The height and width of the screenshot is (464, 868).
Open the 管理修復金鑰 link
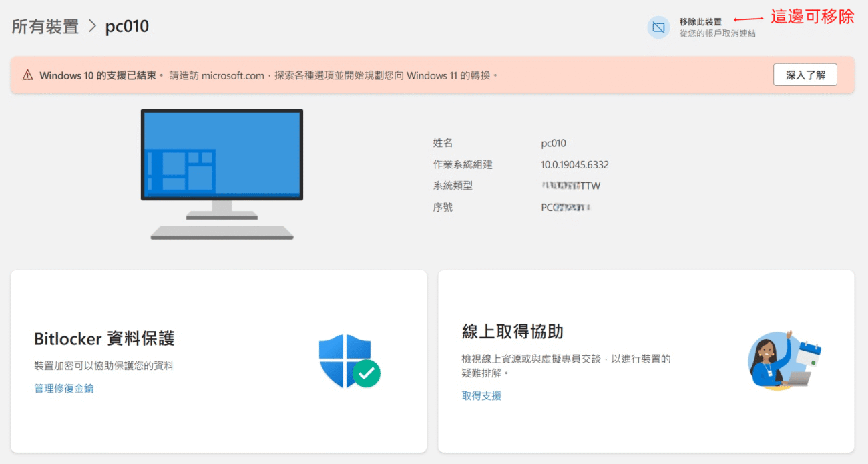click(64, 388)
